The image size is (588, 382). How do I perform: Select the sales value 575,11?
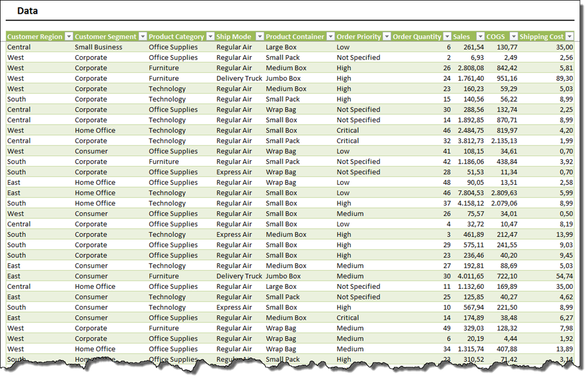pos(474,245)
